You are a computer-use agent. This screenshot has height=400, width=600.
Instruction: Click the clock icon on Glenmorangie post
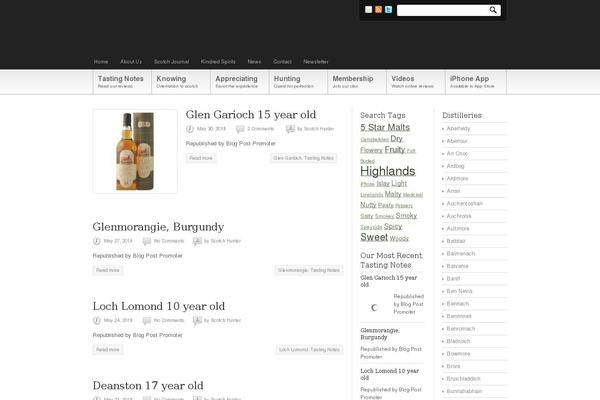click(x=96, y=241)
